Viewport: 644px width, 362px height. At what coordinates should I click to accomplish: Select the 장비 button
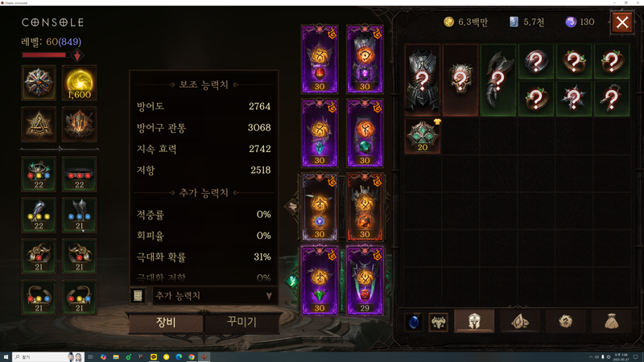[x=166, y=322]
